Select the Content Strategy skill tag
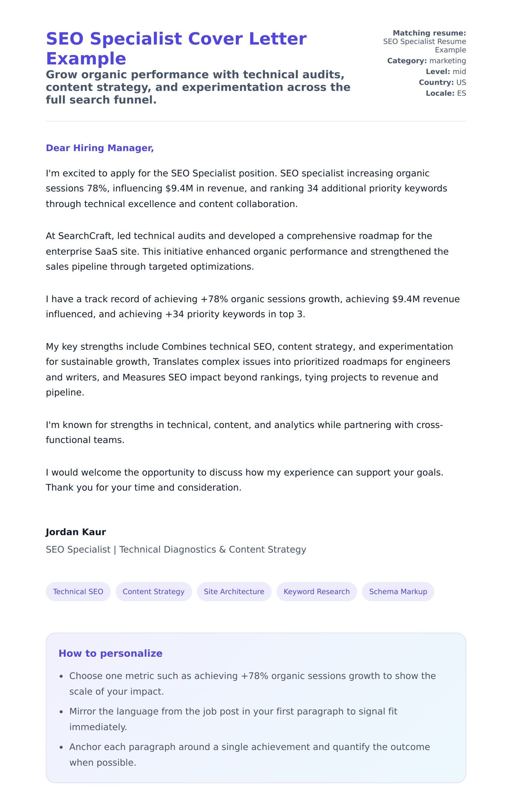The height and width of the screenshot is (812, 512). pos(154,591)
